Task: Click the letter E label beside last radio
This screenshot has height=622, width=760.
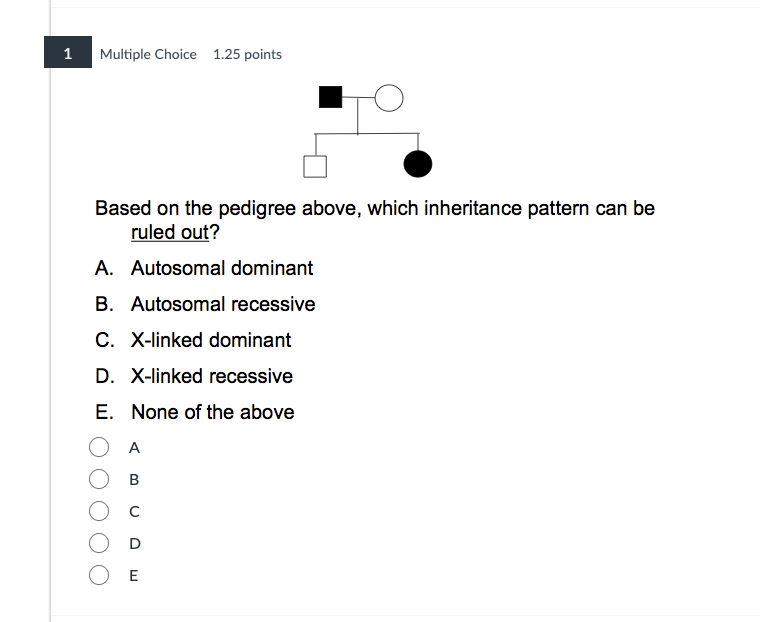Action: 134,576
